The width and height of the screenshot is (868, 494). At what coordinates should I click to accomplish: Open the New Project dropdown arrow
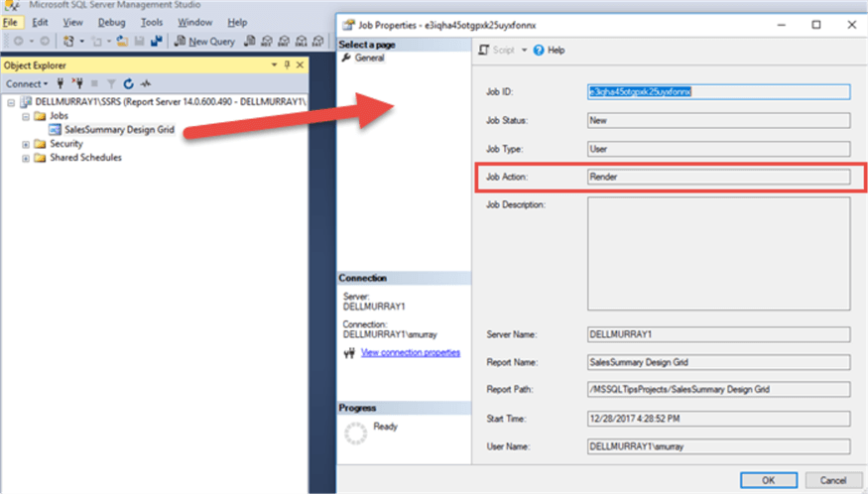82,41
